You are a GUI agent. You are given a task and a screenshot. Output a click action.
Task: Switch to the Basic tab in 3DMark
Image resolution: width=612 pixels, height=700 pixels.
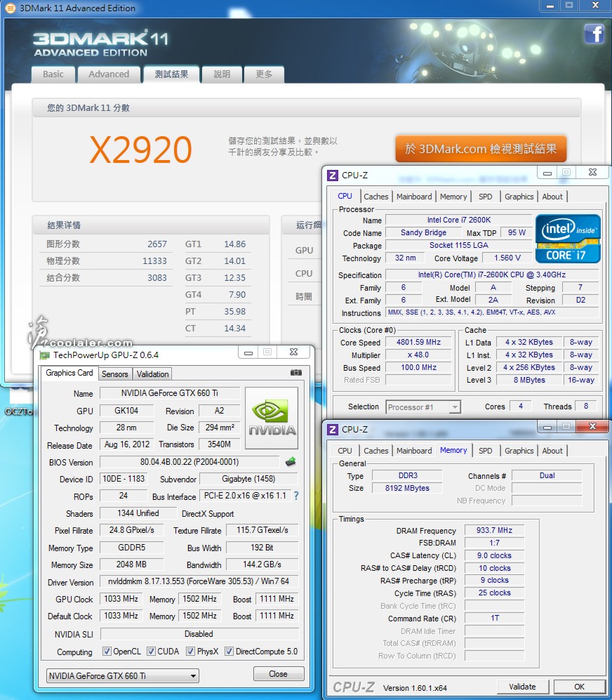click(x=53, y=74)
